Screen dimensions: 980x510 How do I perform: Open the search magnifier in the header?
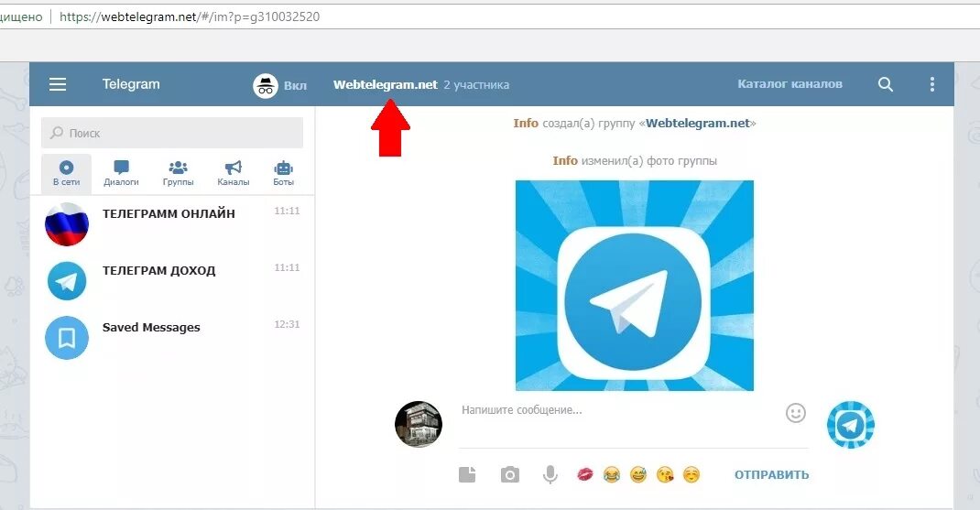(885, 84)
